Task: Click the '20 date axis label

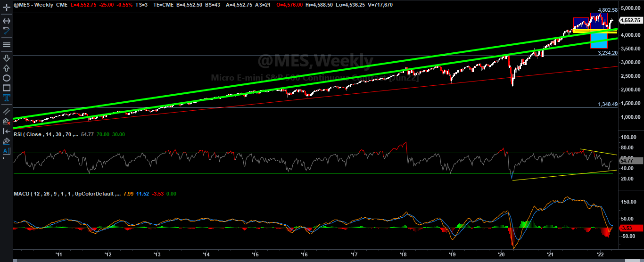Action: tap(501, 254)
